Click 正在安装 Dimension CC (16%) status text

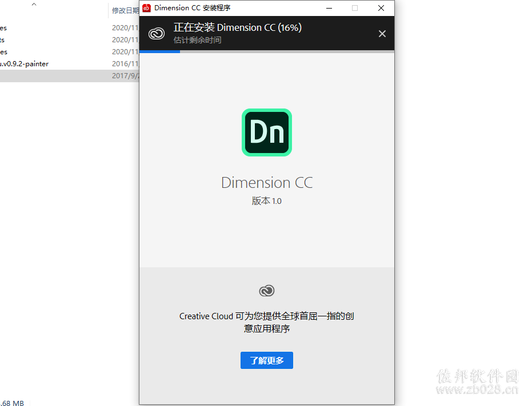coord(238,27)
